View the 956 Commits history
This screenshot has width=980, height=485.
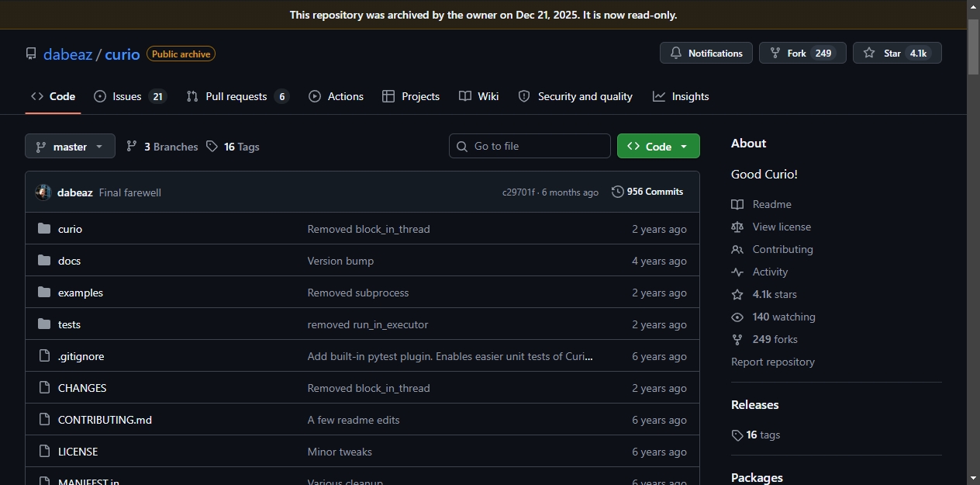647,192
